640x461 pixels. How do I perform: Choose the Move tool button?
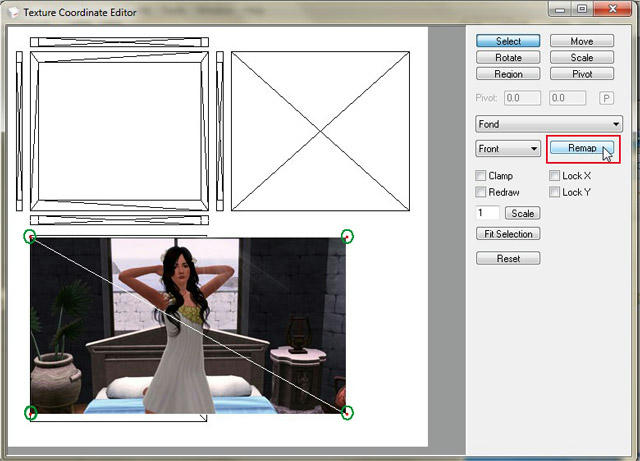582,41
